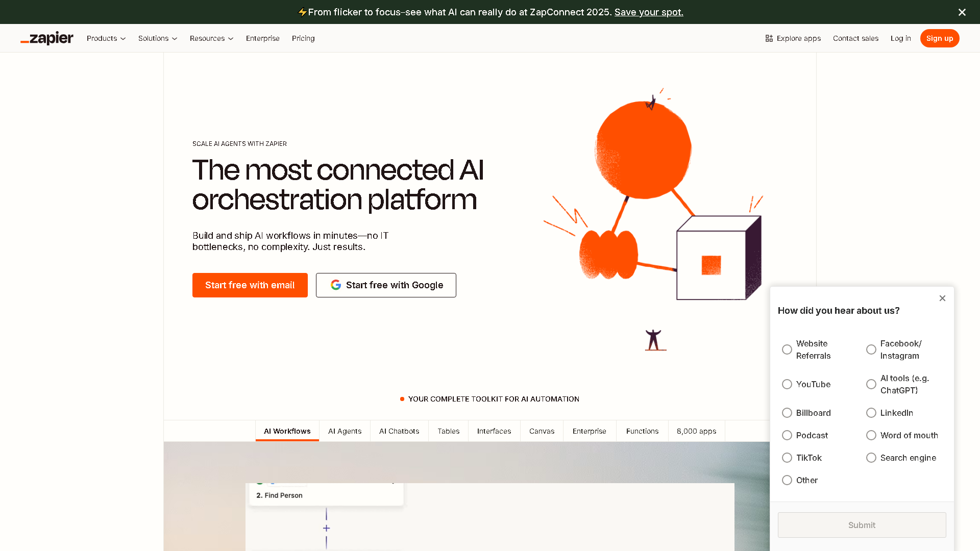
Task: Open the Explore apps grid icon
Action: (769, 38)
